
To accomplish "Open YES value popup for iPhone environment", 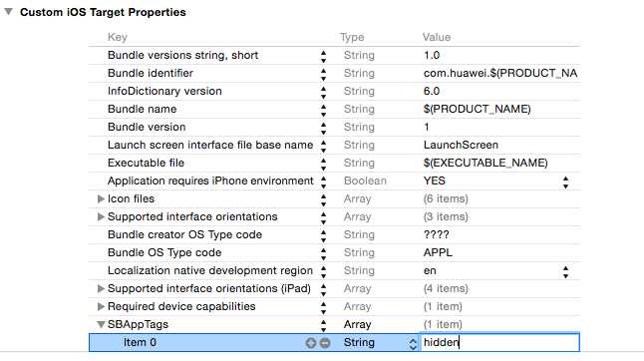I will [x=565, y=181].
